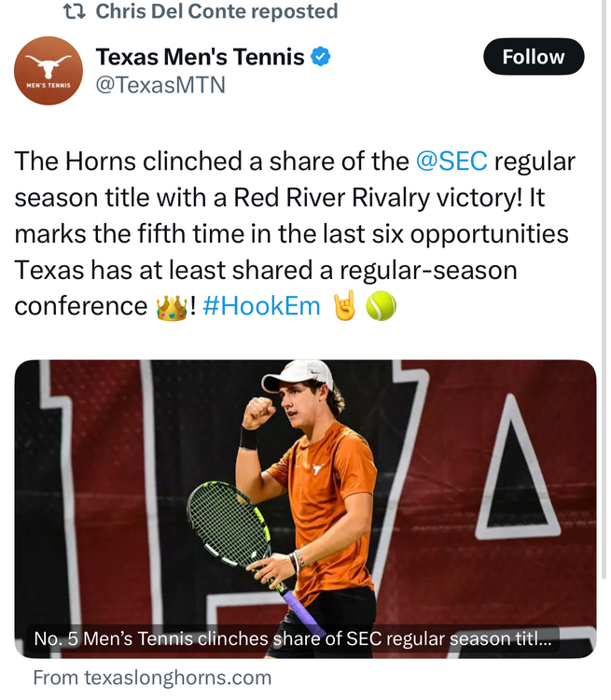Image resolution: width=611 pixels, height=700 pixels.
Task: Open the Texas Men's Tennis profile avatar
Action: [49, 71]
